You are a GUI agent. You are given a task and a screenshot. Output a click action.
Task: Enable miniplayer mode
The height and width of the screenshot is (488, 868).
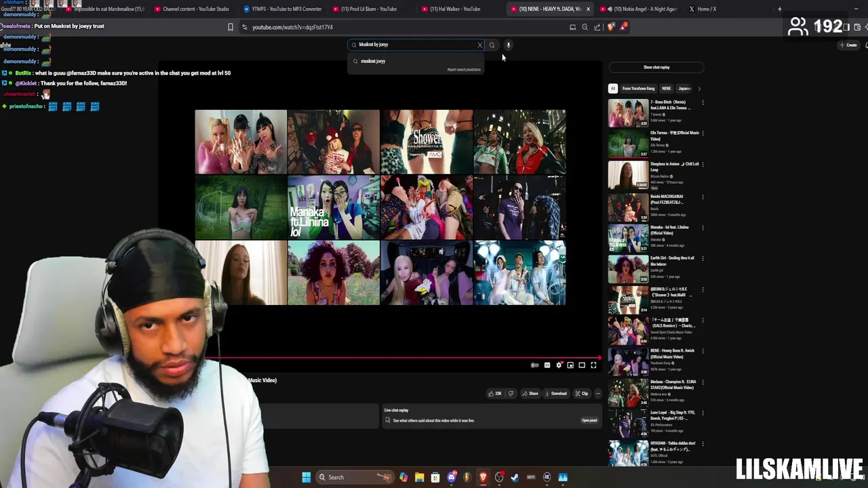click(x=570, y=365)
